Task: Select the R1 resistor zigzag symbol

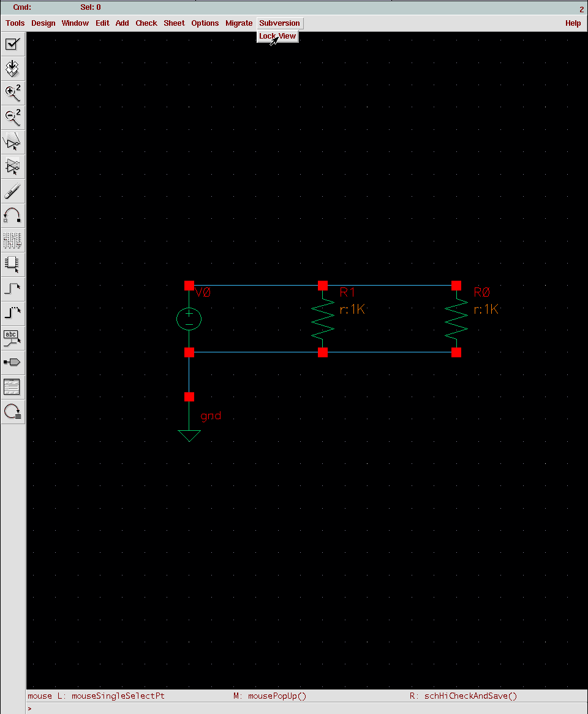Action: (323, 319)
